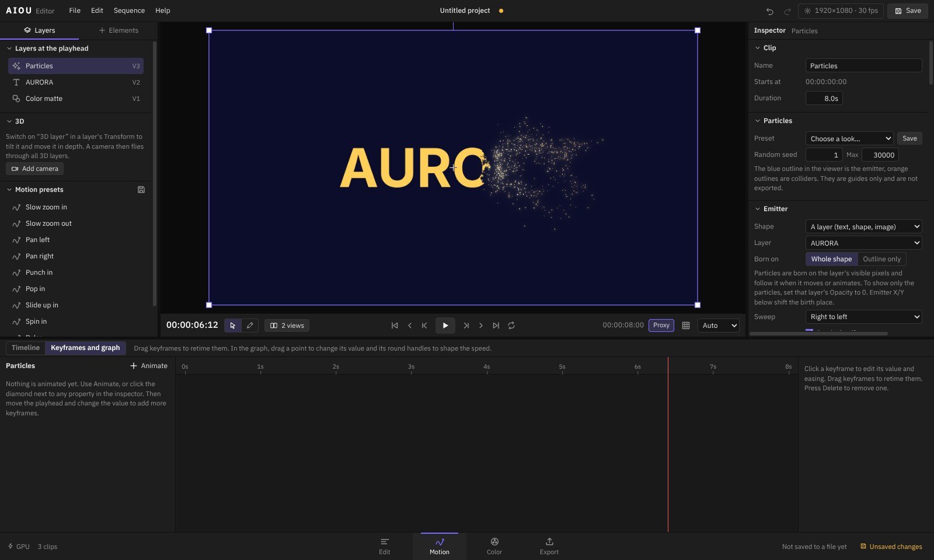The height and width of the screenshot is (560, 934).
Task: Open the emitter Shape dropdown
Action: click(x=863, y=226)
